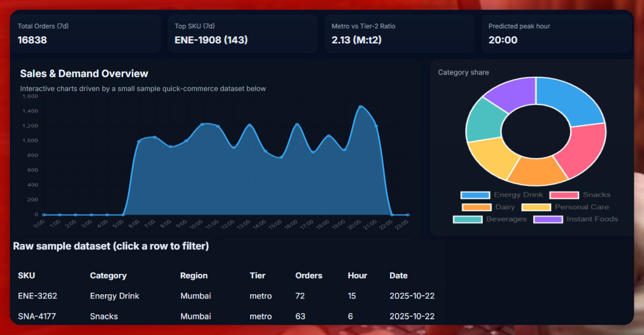This screenshot has height=335, width=644.
Task: Toggle the Beverages legend item
Action: (467, 219)
